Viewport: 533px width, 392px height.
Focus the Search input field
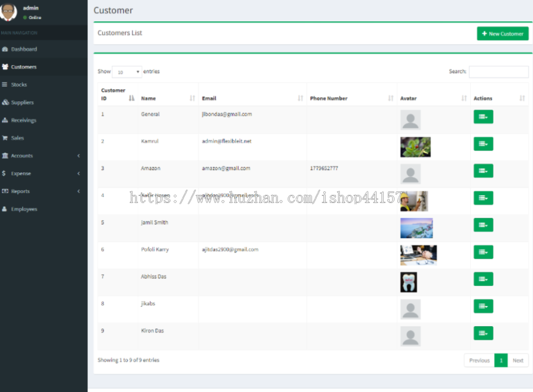(x=499, y=72)
